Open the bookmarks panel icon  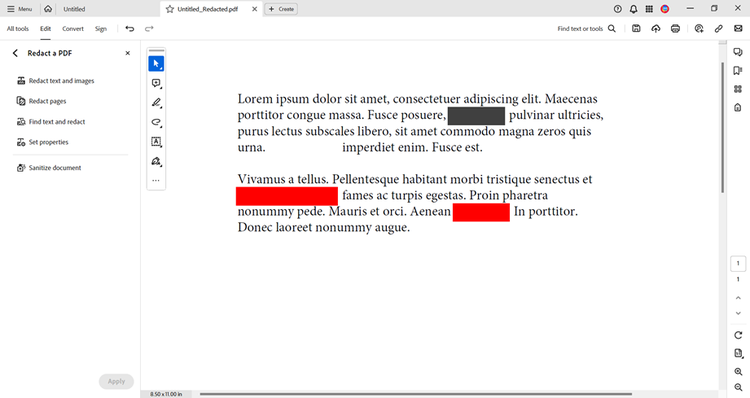point(738,71)
